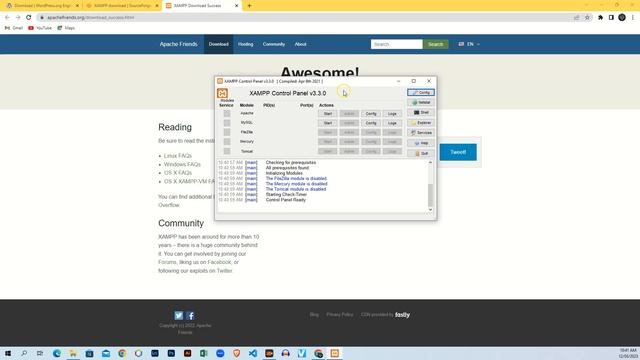Open the Hosting menu on Apache Friends
Viewport: 640px width, 360px height.
[x=246, y=44]
